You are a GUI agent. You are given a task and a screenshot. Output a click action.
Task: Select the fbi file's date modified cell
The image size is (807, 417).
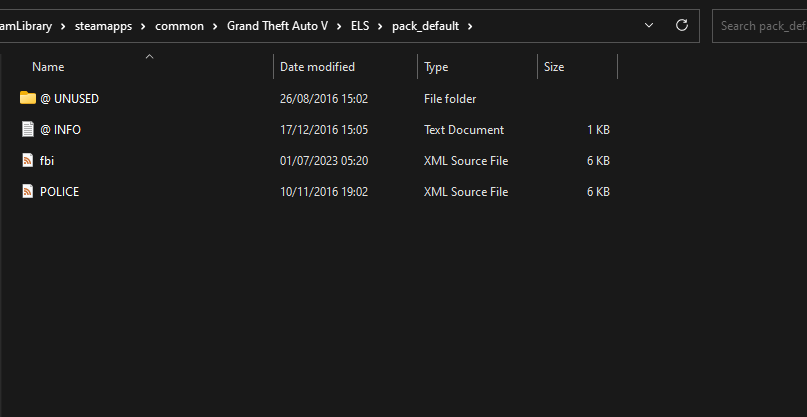324,160
